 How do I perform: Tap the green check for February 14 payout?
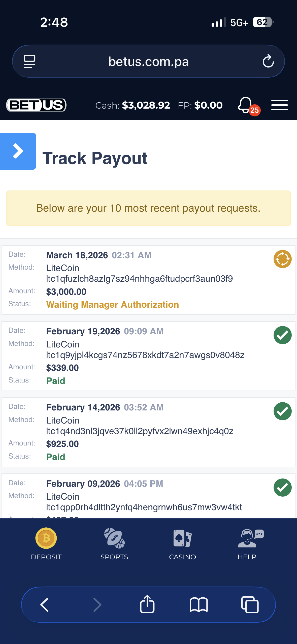[x=282, y=411]
